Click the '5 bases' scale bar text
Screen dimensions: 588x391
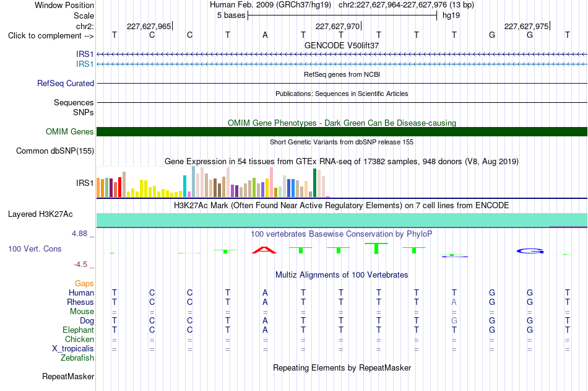tap(231, 15)
